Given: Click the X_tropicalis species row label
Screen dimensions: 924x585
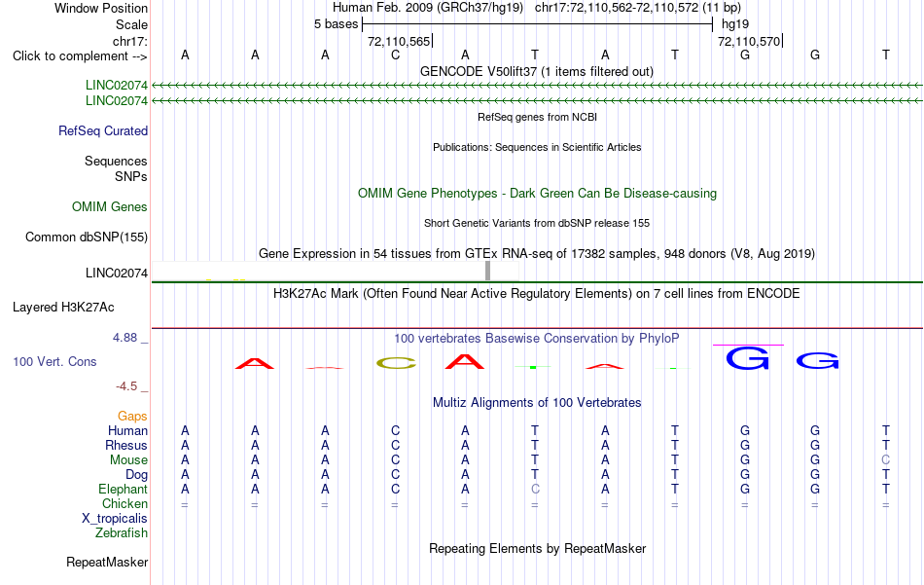Looking at the screenshot, I should [115, 519].
